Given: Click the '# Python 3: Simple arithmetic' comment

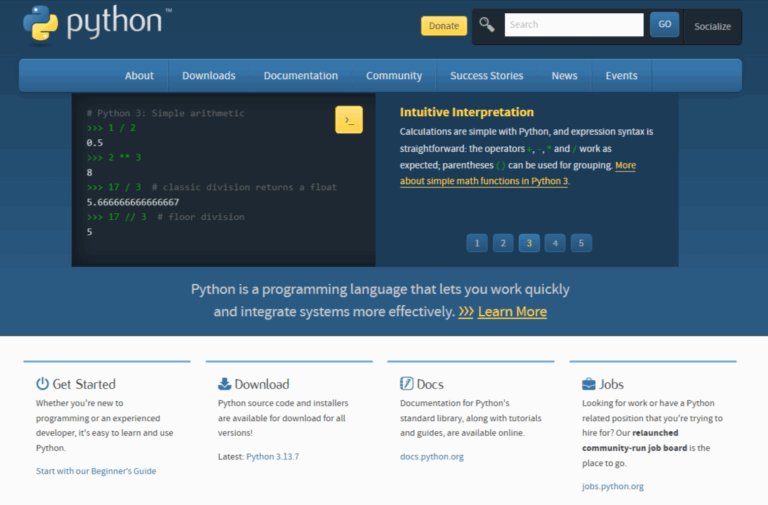Looking at the screenshot, I should click(x=166, y=113).
